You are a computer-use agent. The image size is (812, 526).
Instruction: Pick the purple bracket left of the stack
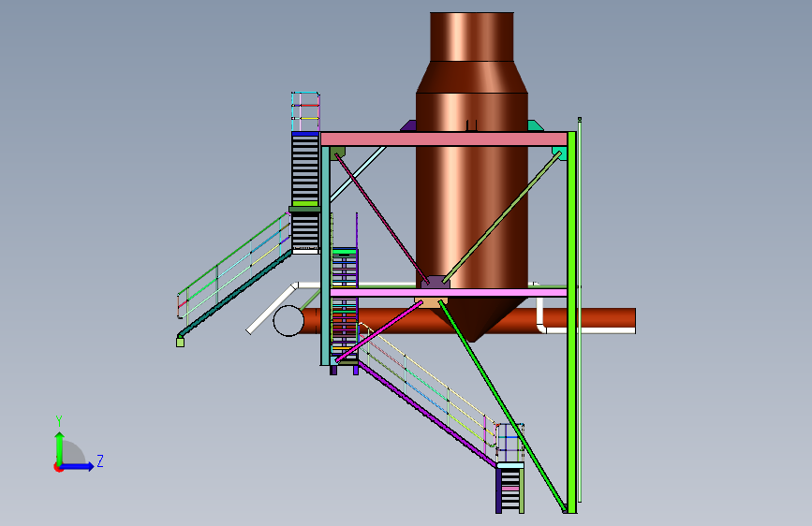tap(408, 125)
